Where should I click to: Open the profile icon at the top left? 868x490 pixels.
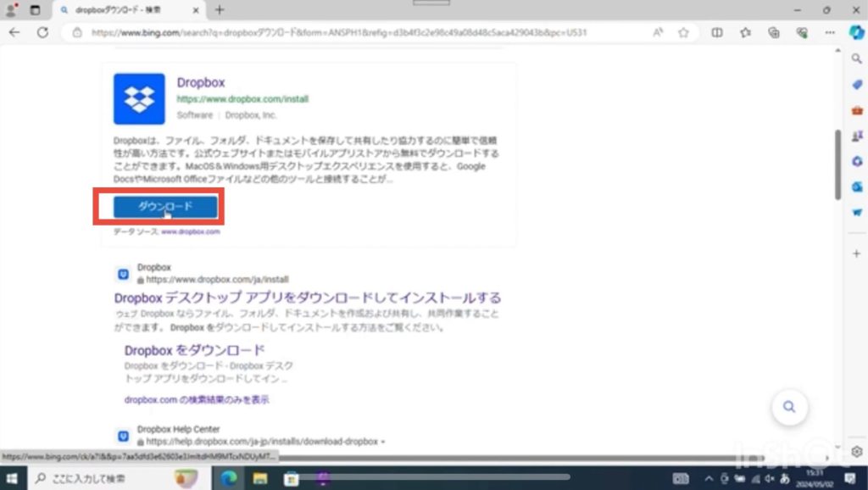10,10
